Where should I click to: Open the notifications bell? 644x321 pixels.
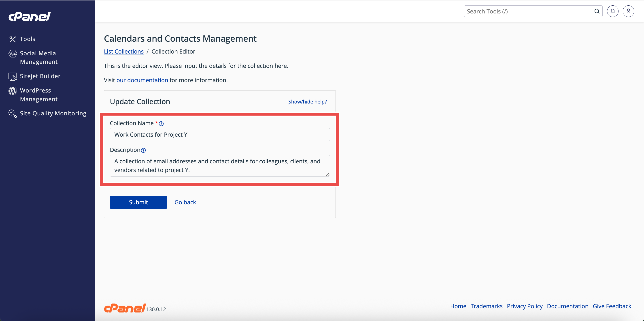[x=612, y=11]
